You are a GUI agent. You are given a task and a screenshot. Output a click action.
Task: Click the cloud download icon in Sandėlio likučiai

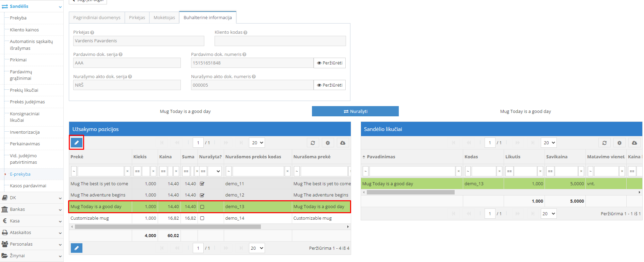click(634, 143)
